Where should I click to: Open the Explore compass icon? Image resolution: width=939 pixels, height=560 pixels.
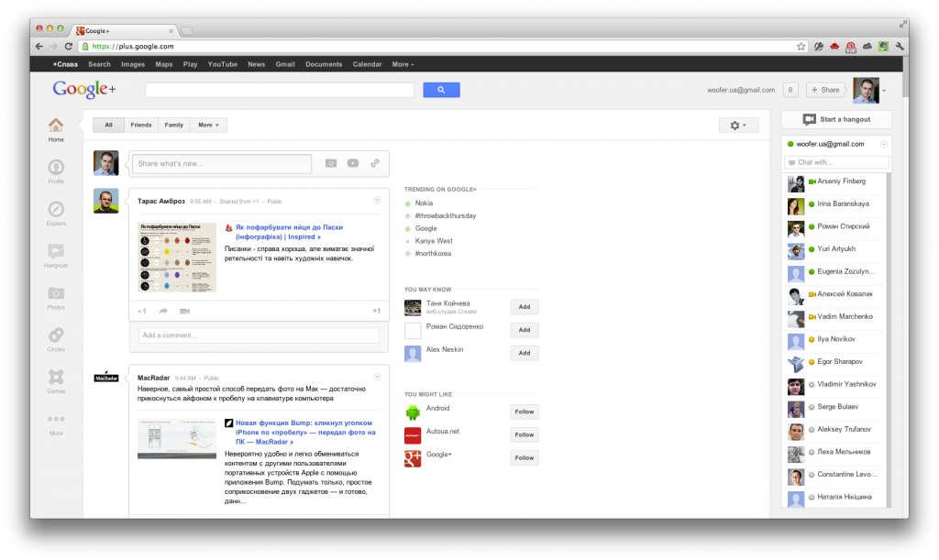pyautogui.click(x=56, y=209)
